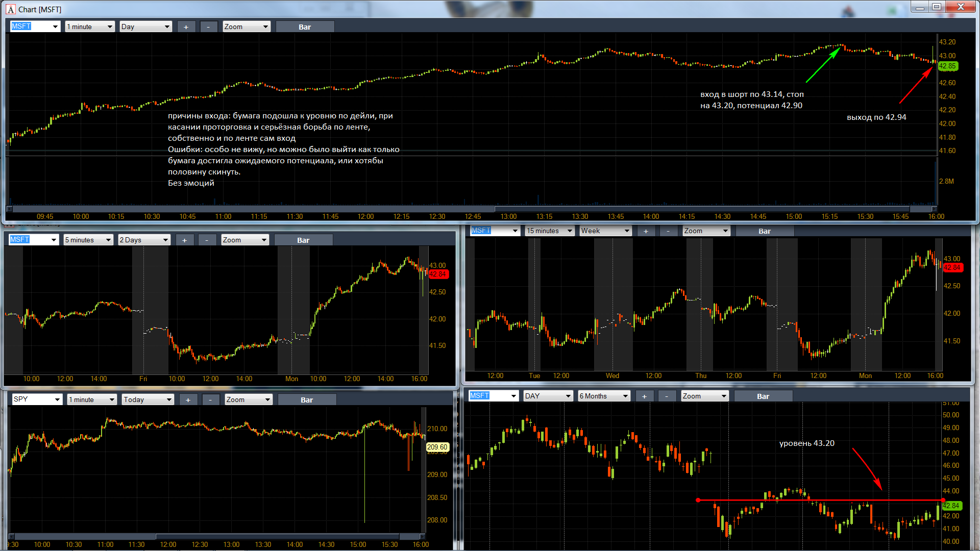Click right scroll arrow of main chart scrollbar
Viewport: 980px width, 551px height.
click(x=935, y=209)
